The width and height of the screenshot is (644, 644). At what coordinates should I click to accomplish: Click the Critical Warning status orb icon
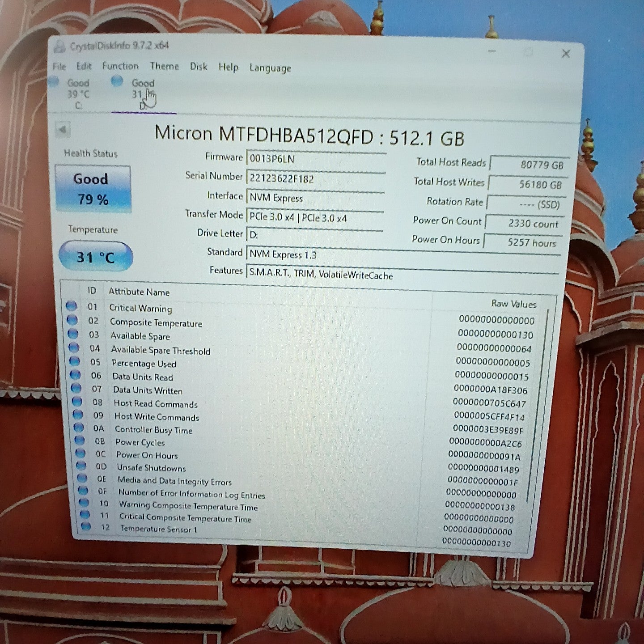click(x=71, y=306)
